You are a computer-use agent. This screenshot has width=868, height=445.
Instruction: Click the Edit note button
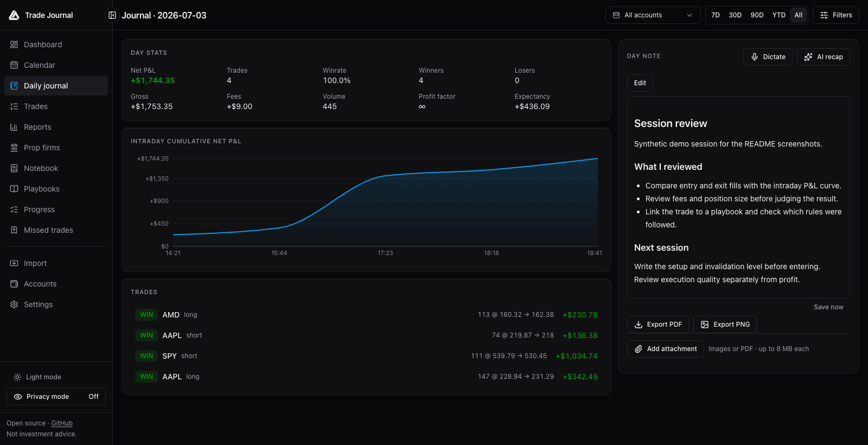[640, 83]
